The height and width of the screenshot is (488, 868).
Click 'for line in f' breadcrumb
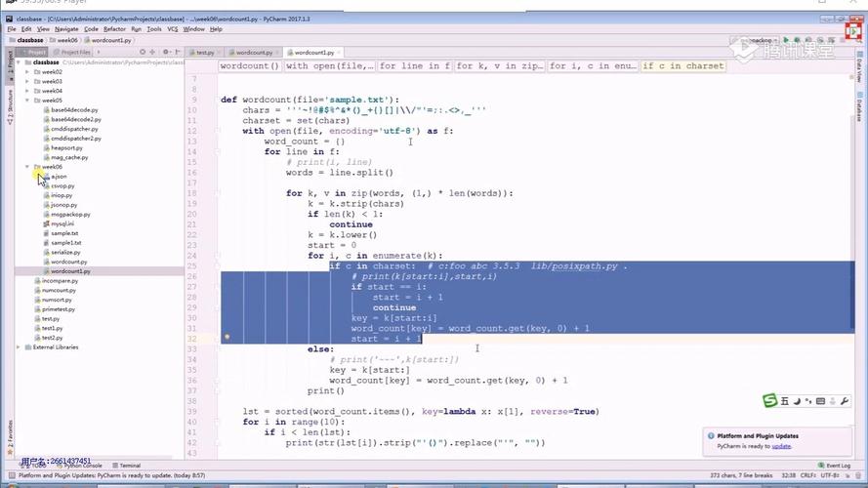pos(415,65)
